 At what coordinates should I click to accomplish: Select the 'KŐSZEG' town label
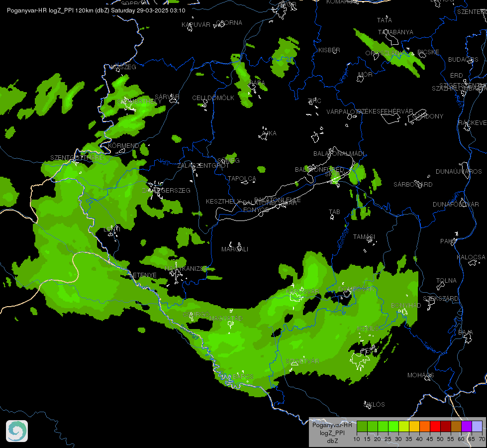pyautogui.click(x=123, y=67)
